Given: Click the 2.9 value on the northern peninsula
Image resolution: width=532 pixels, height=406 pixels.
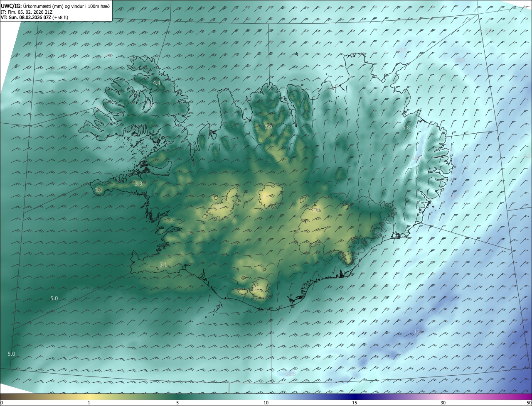Looking at the screenshot, I should [268, 127].
